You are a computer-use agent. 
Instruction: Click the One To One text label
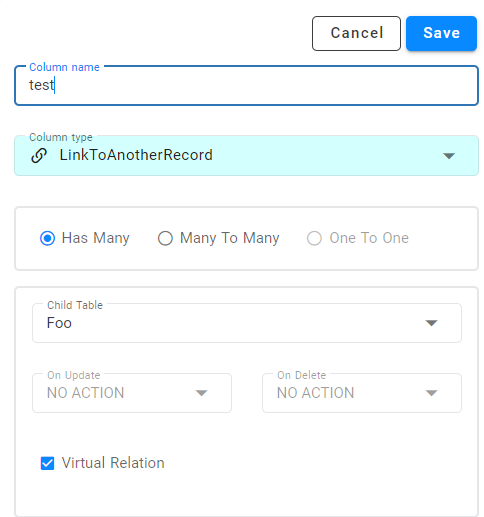(x=369, y=238)
